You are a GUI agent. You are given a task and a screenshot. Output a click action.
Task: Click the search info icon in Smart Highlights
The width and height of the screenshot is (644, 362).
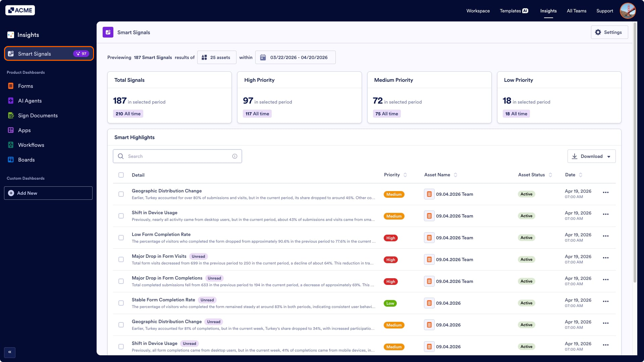click(234, 156)
